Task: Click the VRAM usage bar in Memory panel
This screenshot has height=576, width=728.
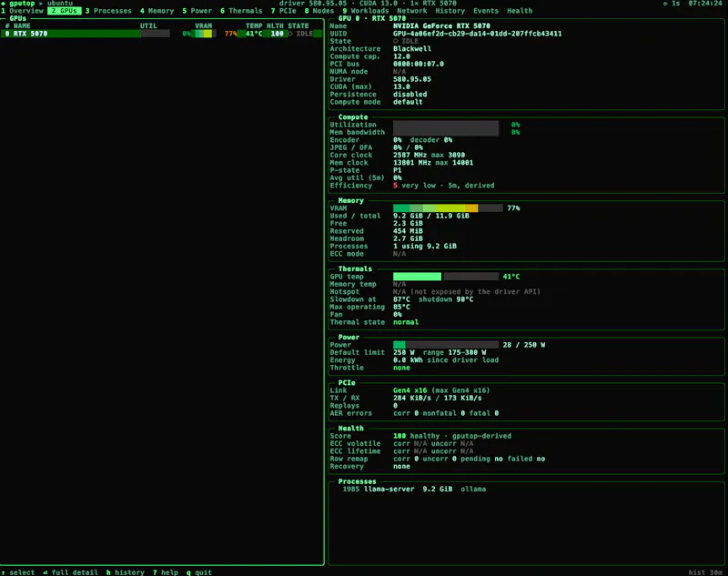Action: coord(448,208)
